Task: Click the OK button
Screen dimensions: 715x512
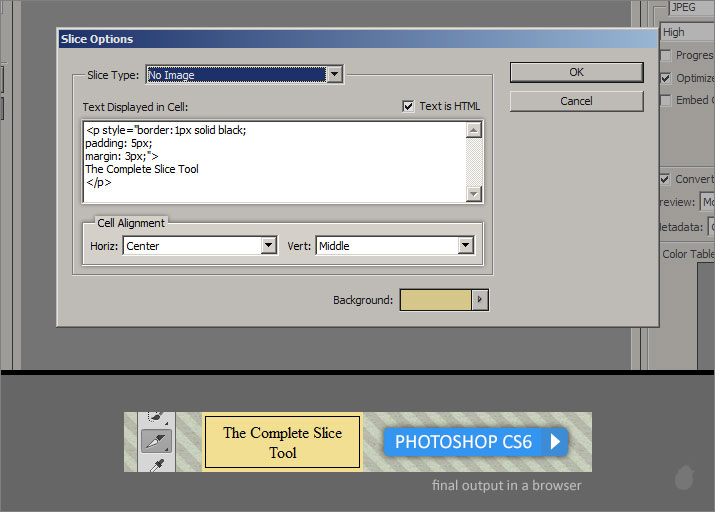Action: pyautogui.click(x=576, y=72)
